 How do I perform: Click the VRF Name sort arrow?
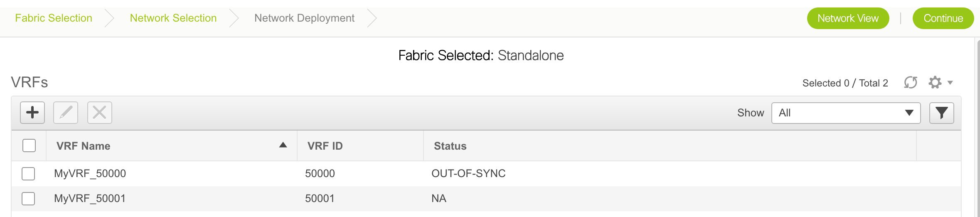283,145
